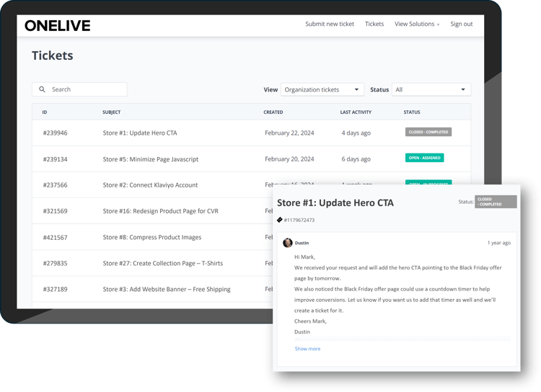Sort by the SUBJECT column header
This screenshot has height=392, width=541.
pyautogui.click(x=111, y=112)
